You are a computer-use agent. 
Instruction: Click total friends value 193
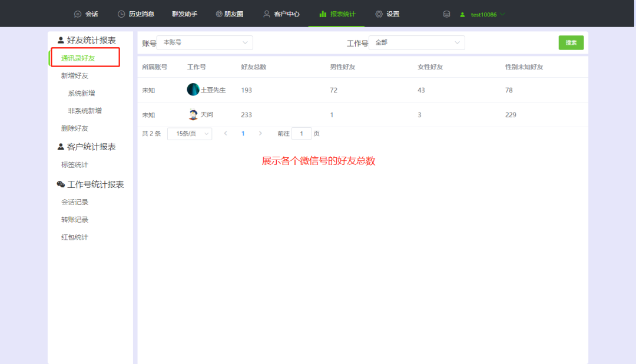tap(247, 90)
